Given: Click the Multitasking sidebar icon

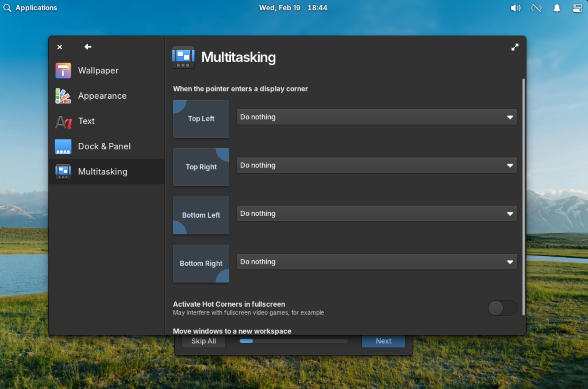Looking at the screenshot, I should (63, 171).
